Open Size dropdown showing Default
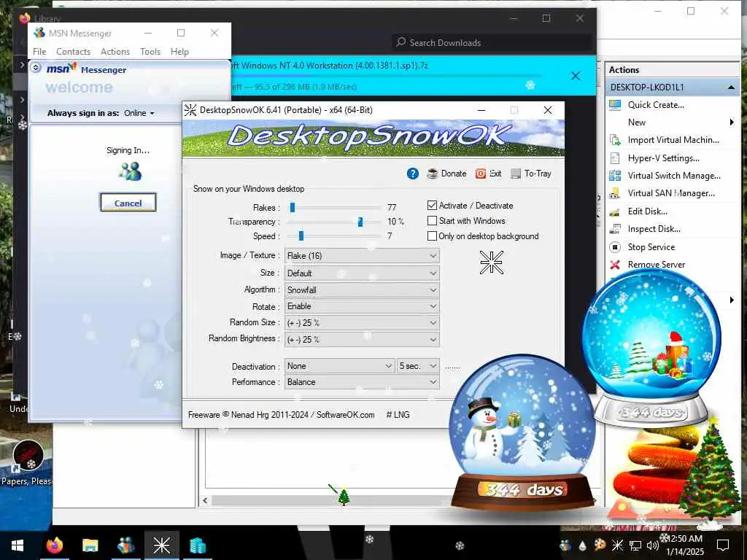This screenshot has width=747, height=560. 362,273
